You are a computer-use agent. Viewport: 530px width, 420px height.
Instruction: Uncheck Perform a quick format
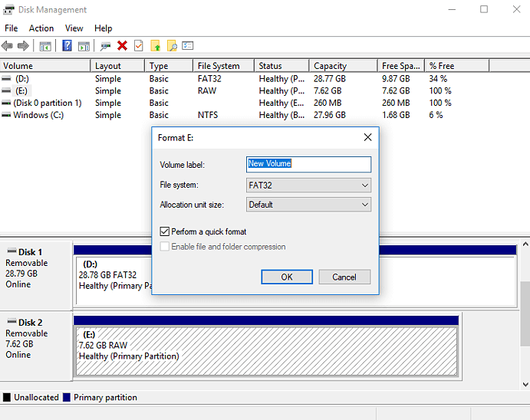click(165, 231)
